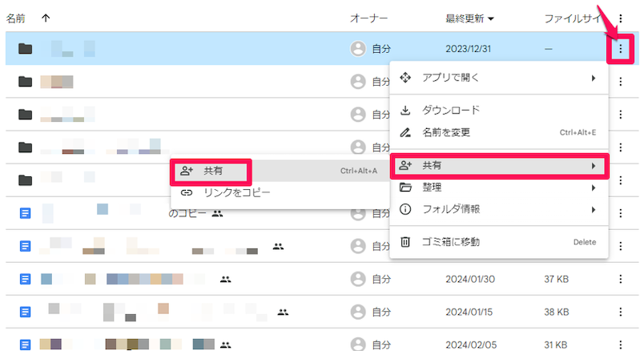Click the folder icon in the highlighted first row
The image size is (644, 351).
26,49
